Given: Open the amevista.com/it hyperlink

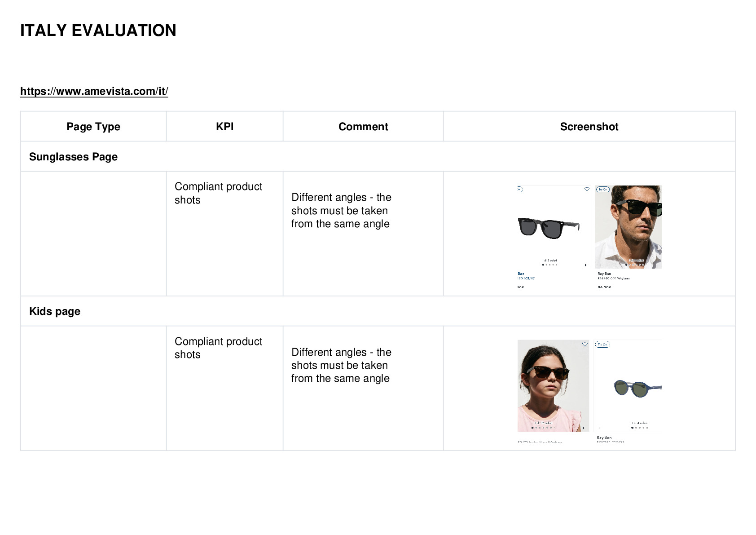Looking at the screenshot, I should pyautogui.click(x=94, y=91).
